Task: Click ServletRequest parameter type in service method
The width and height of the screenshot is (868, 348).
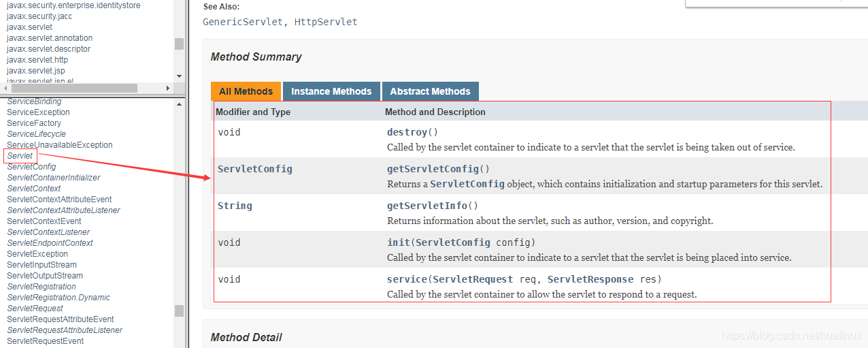Action: click(470, 279)
